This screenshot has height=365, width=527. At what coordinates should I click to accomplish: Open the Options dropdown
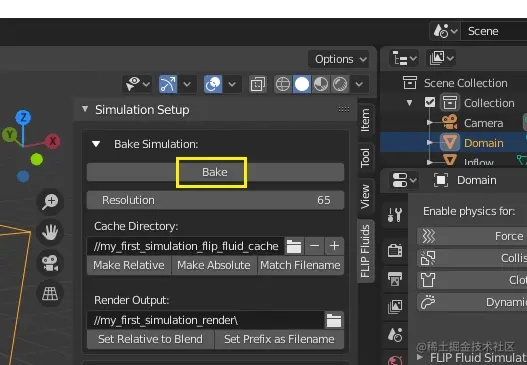pos(339,59)
